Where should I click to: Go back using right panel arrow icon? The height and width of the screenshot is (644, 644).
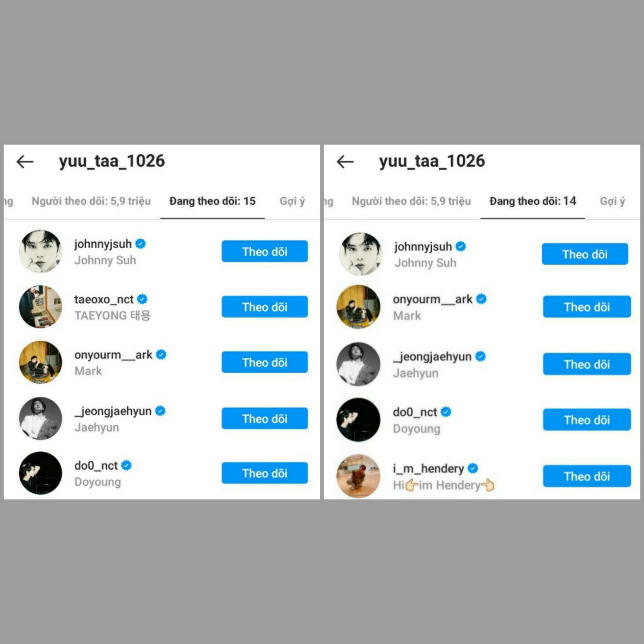pyautogui.click(x=345, y=162)
